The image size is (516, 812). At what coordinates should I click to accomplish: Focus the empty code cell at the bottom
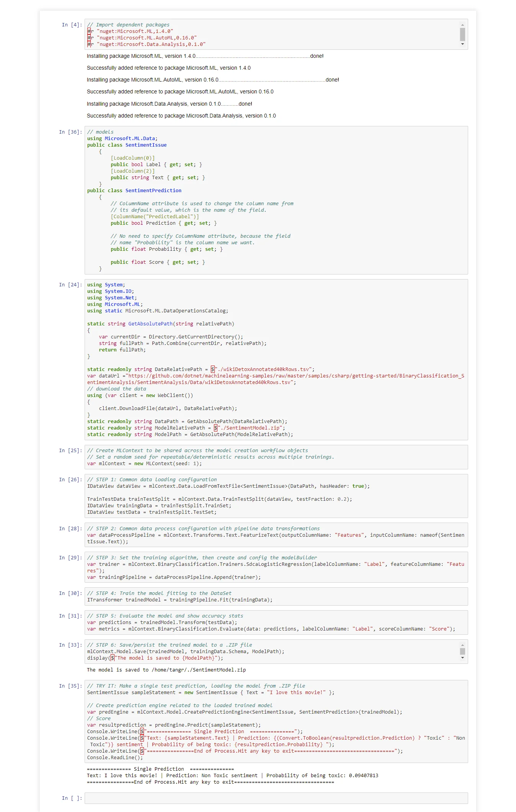(276, 798)
